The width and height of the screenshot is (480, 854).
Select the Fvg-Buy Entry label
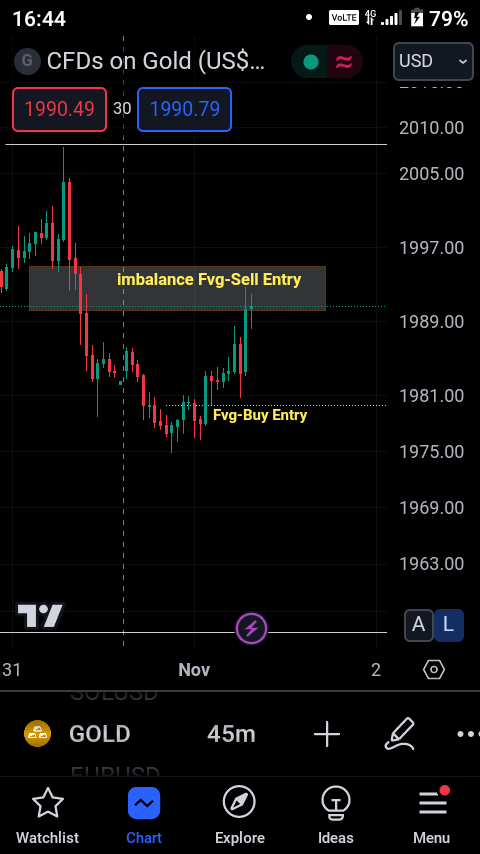tap(260, 415)
